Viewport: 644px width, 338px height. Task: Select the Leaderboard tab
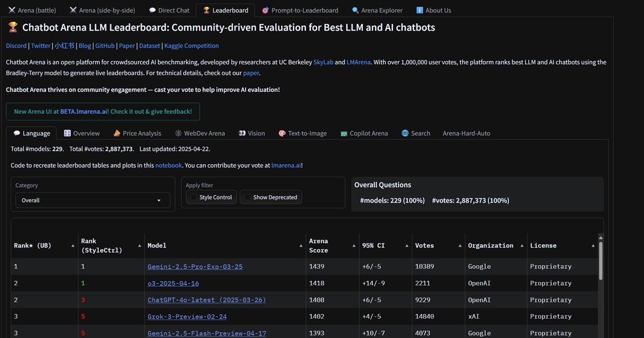(x=225, y=10)
